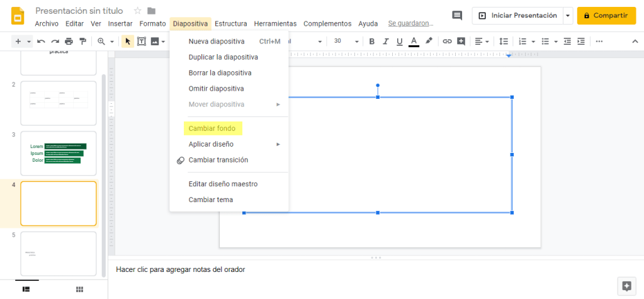Star the presentation as favorite
This screenshot has height=299, width=644.
138,11
